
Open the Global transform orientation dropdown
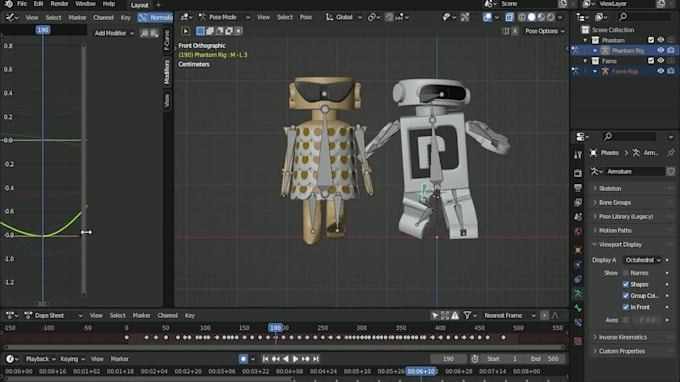click(x=344, y=17)
